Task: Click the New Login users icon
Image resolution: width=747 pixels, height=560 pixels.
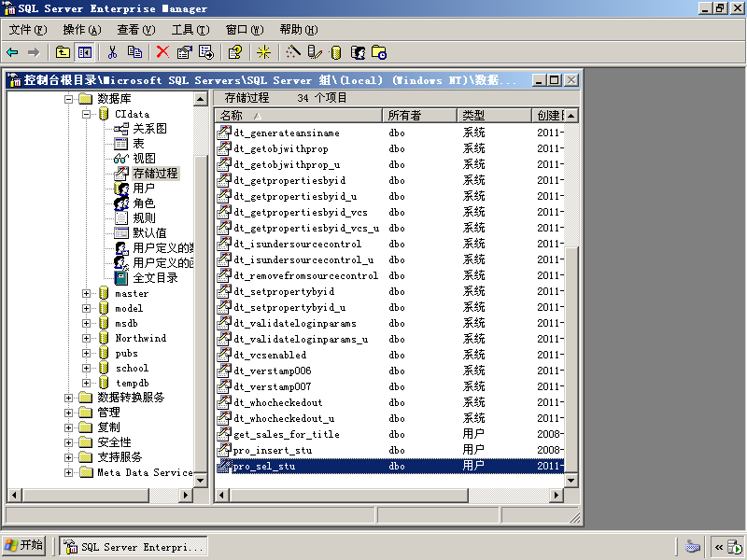Action: (x=358, y=52)
